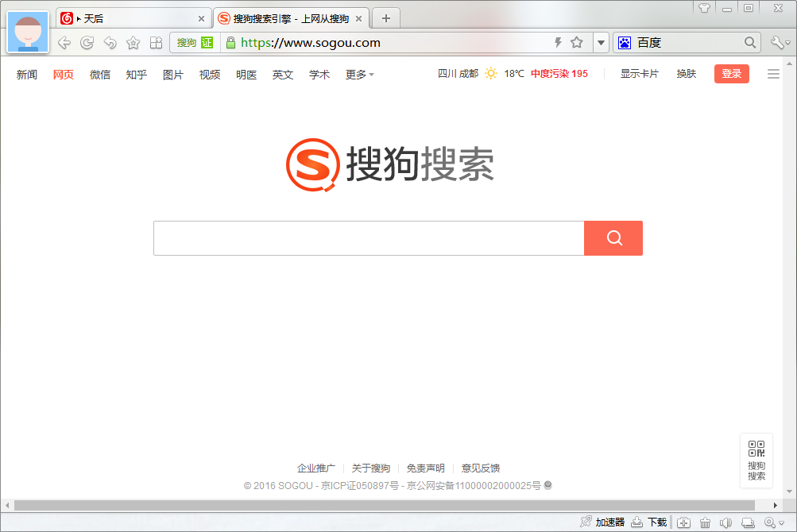Click the green security lock icon
The width and height of the screenshot is (797, 532).
[x=230, y=43]
